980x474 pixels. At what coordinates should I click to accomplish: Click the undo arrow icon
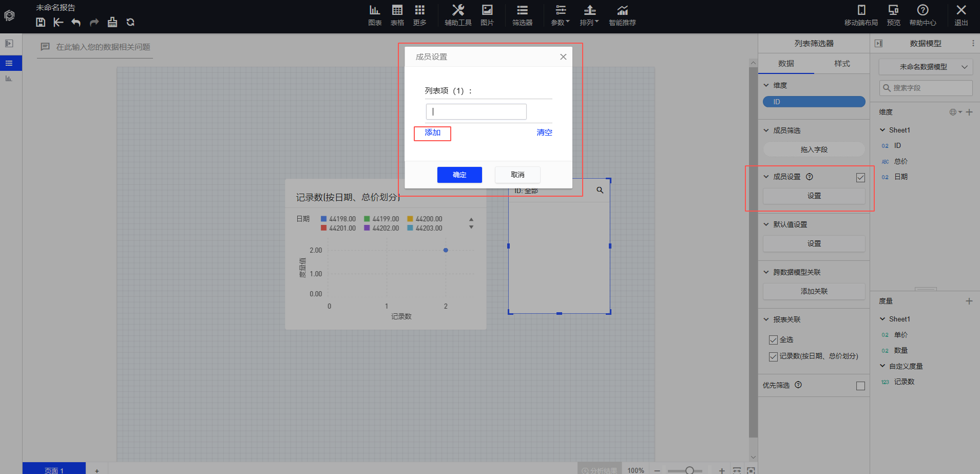pos(76,22)
